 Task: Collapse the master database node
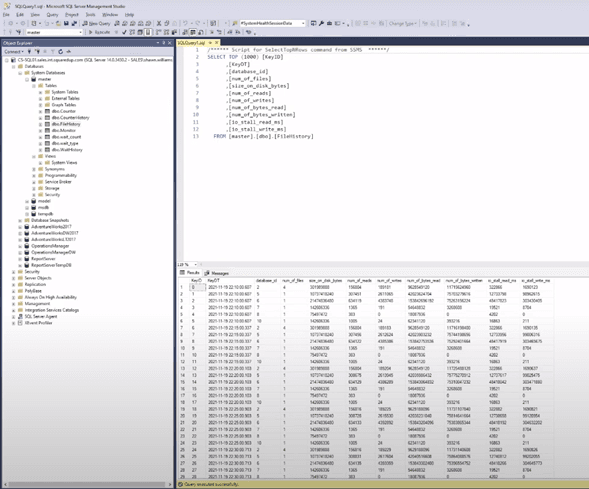click(x=27, y=79)
